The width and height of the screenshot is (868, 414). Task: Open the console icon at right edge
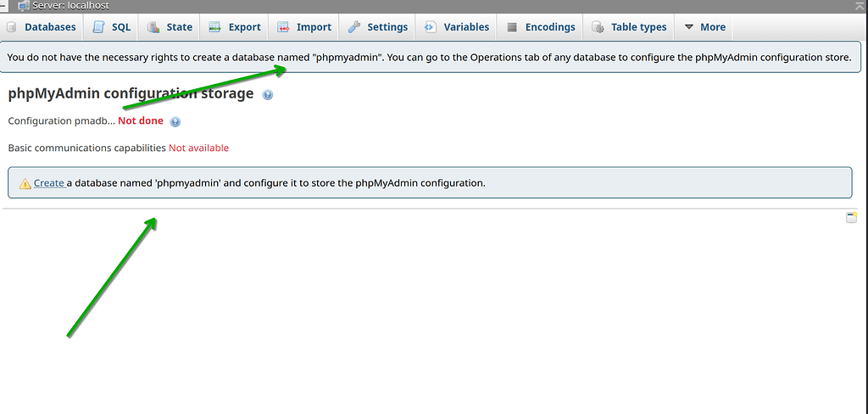coord(851,218)
